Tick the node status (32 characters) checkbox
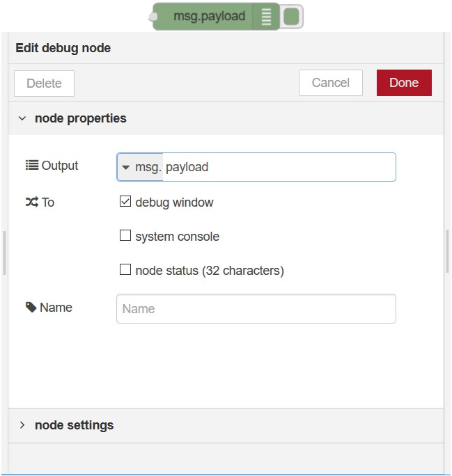The width and height of the screenshot is (452, 476). 125,269
